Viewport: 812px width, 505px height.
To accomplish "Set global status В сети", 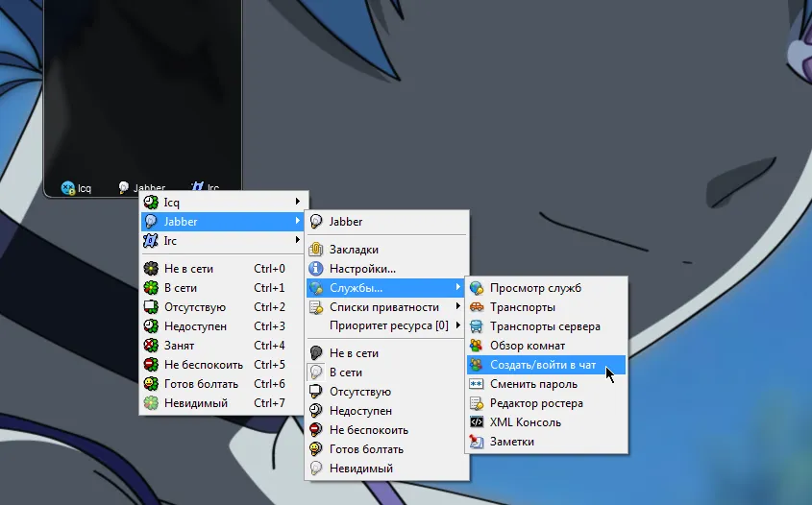I will tap(222, 288).
